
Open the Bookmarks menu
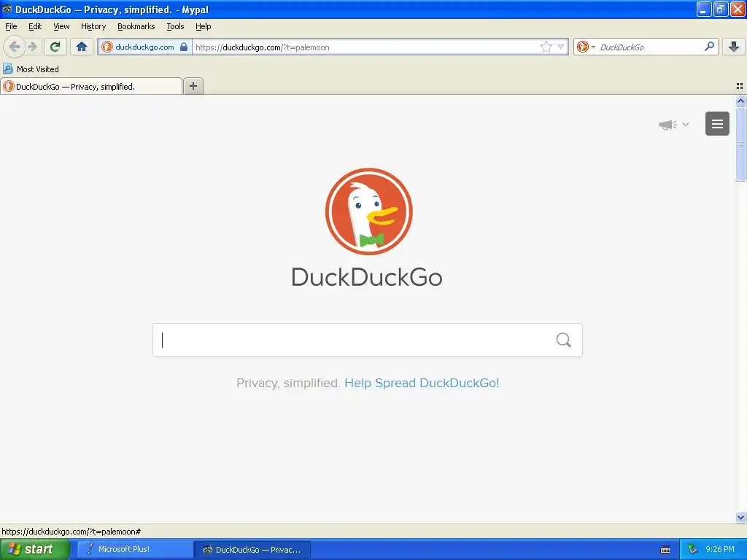tap(136, 26)
